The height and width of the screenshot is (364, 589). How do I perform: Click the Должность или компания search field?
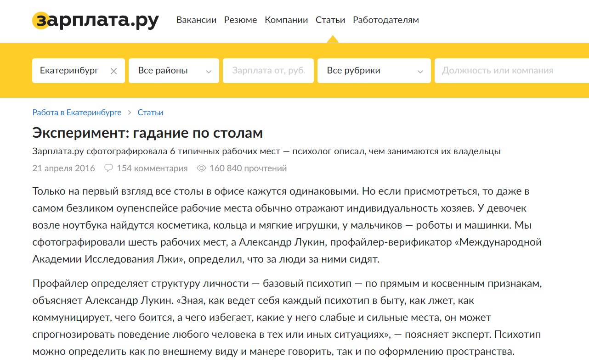point(510,71)
